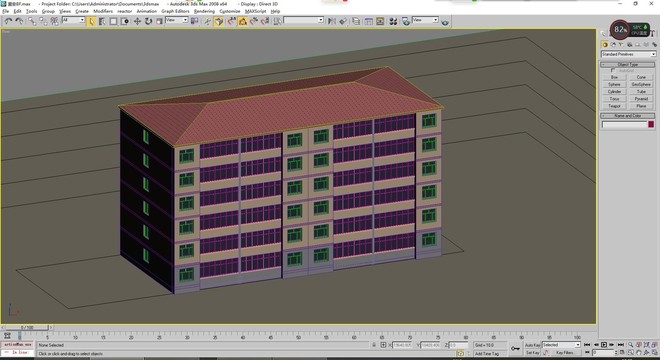Collapse the Object Type rollout
This screenshot has height=360, width=660.
tap(628, 64)
